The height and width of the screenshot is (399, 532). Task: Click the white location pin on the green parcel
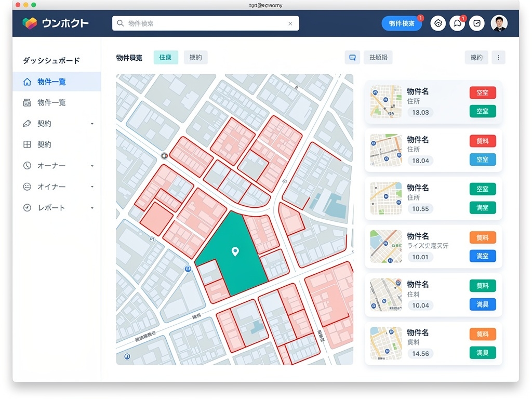pos(235,252)
